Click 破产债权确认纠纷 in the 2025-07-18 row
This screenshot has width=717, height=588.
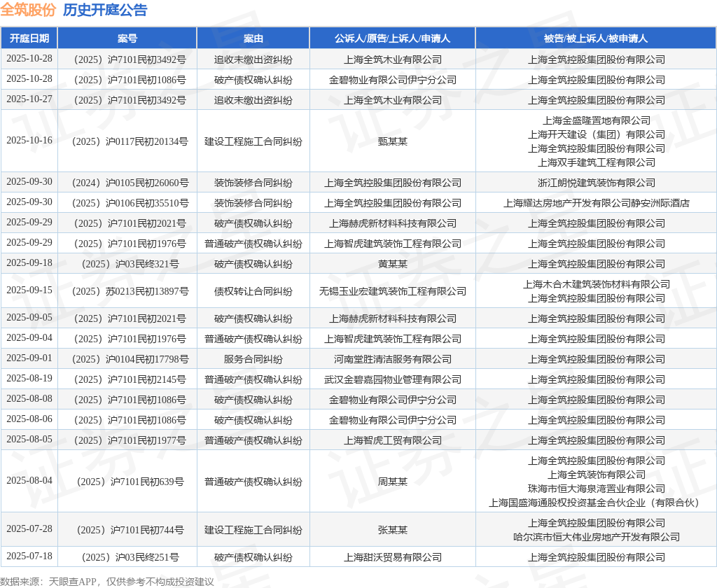pyautogui.click(x=253, y=557)
